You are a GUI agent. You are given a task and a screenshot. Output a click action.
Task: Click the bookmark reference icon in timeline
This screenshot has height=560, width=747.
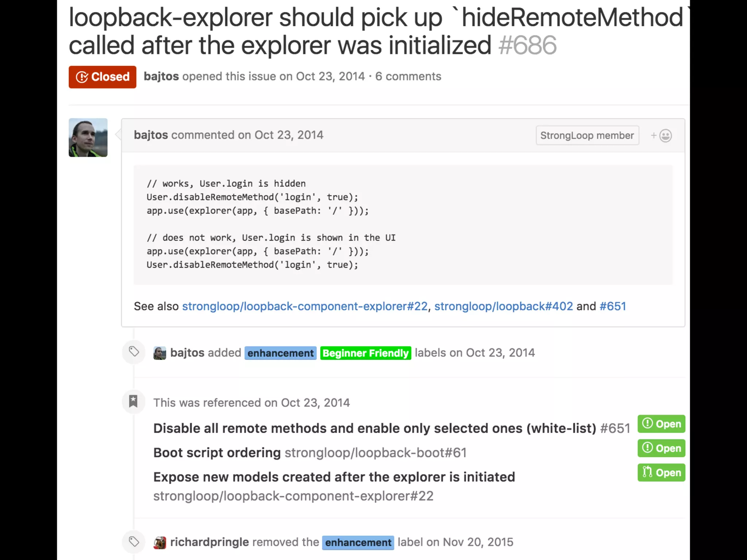click(x=133, y=401)
